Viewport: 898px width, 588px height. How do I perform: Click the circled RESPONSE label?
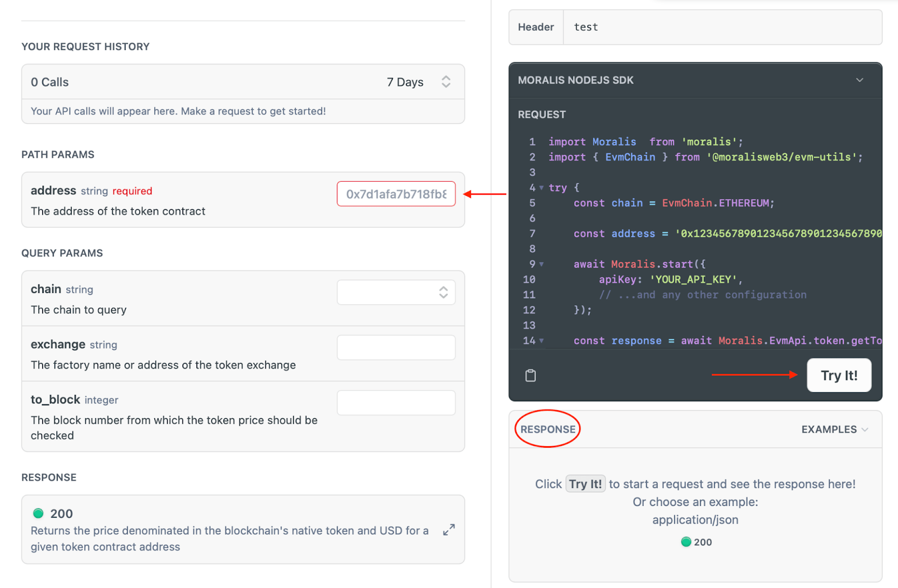[547, 429]
